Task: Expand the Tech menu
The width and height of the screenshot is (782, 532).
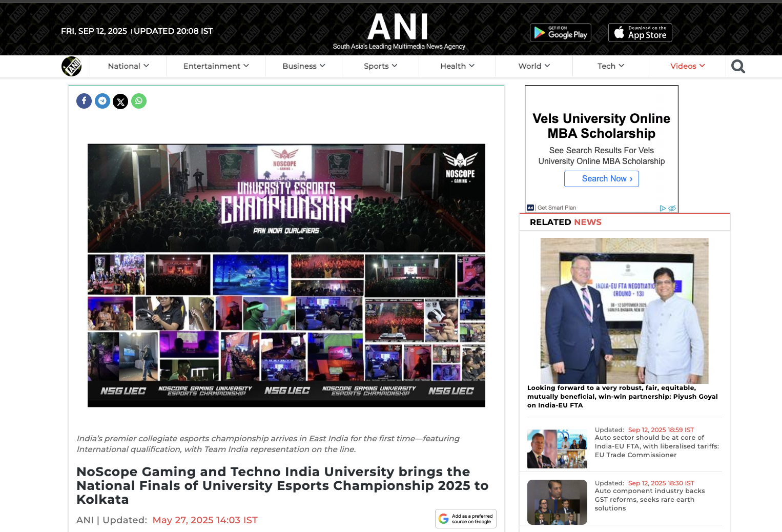Action: tap(611, 66)
